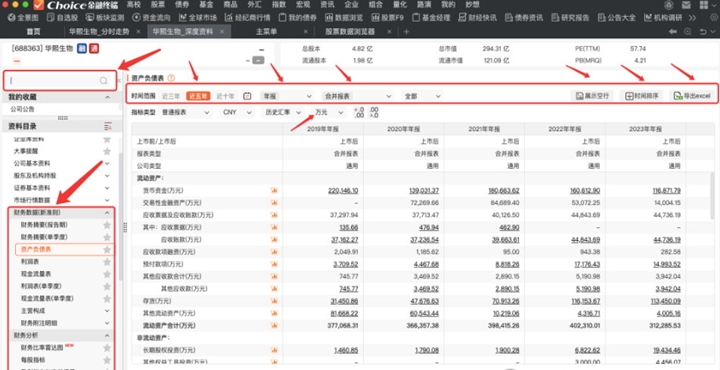The height and width of the screenshot is (370, 720).
Task: Favorite 每股指标 with its star
Action: (107, 360)
